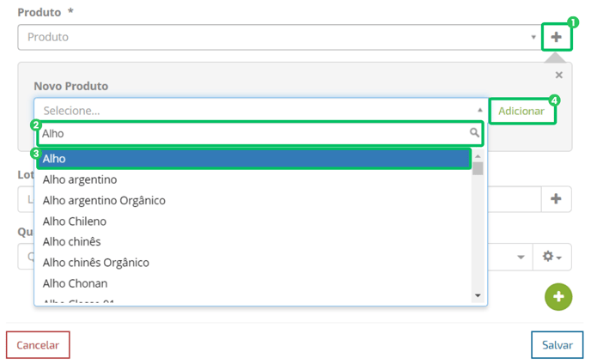
Task: Click the search magnifier icon
Action: point(474,133)
